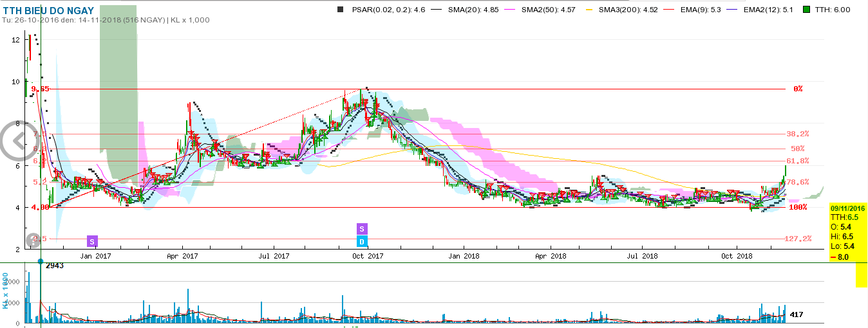
Task: Click the 09/11/2016 date in yellow tooltip
Action: click(847, 208)
